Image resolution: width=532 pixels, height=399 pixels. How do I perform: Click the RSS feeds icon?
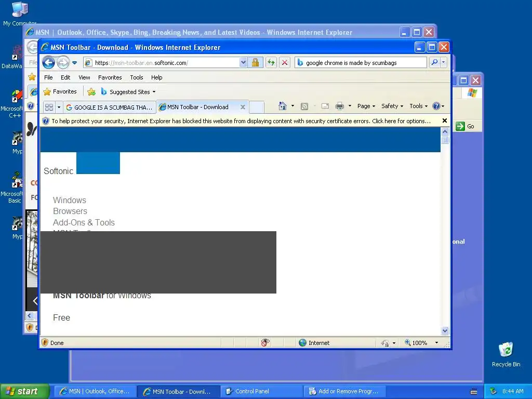pos(304,106)
